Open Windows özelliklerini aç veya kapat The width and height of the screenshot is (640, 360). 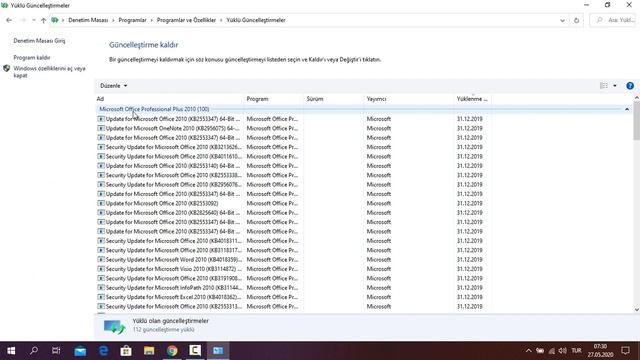click(49, 72)
